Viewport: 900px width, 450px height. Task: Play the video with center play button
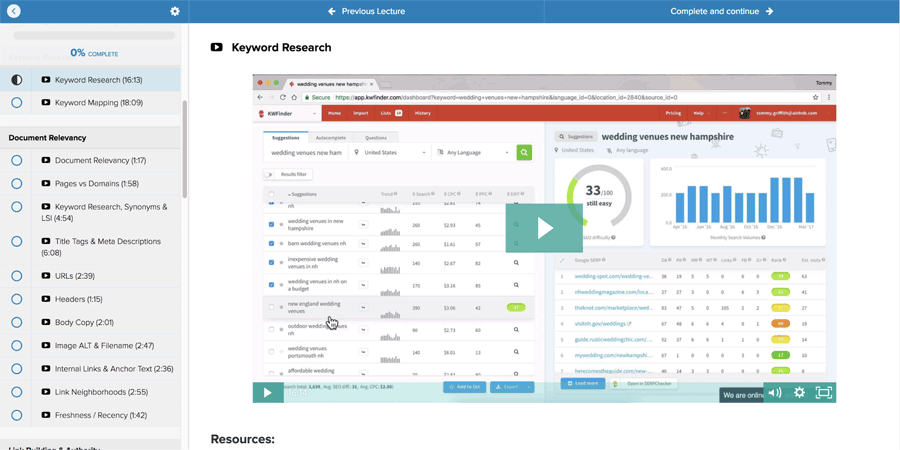[544, 228]
